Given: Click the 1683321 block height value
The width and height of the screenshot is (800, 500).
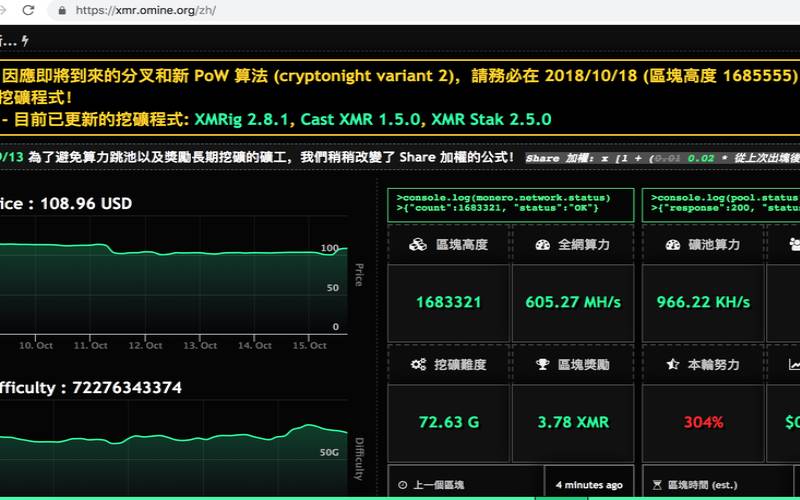Looking at the screenshot, I should (448, 302).
